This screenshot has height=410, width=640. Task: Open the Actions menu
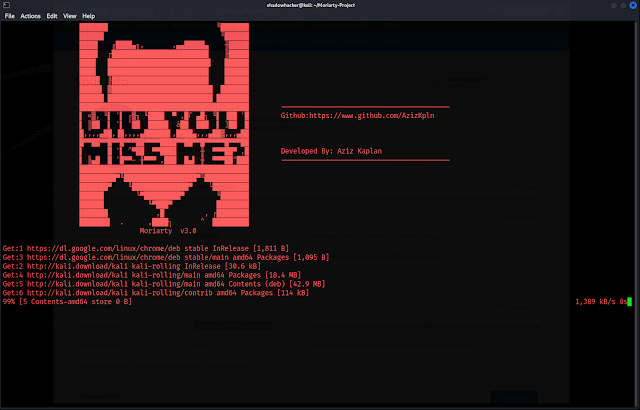pos(31,16)
